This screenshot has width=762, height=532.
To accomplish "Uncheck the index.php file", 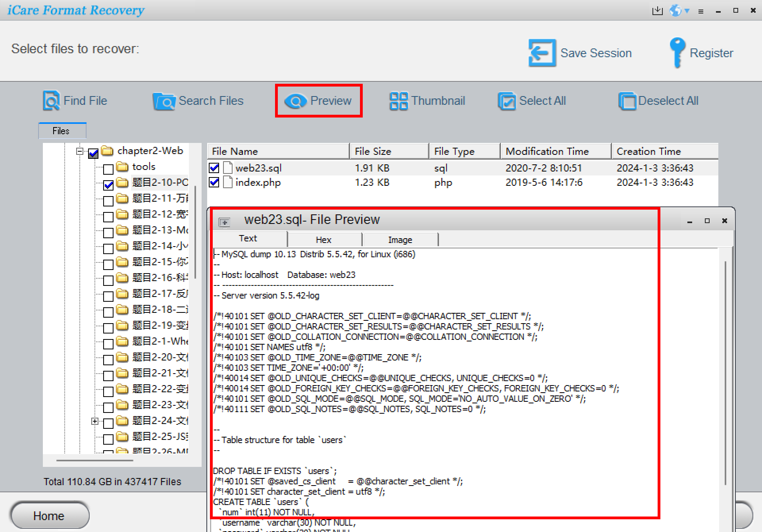I will 214,183.
